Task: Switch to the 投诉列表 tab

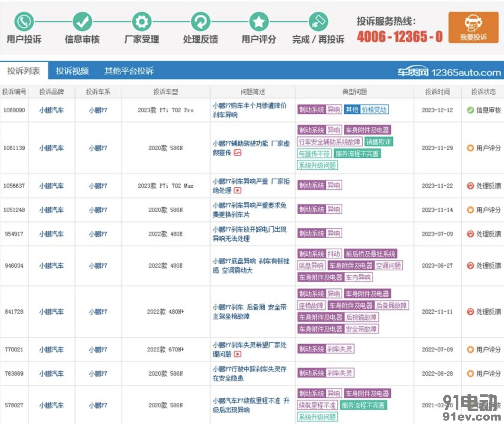Action: 24,71
